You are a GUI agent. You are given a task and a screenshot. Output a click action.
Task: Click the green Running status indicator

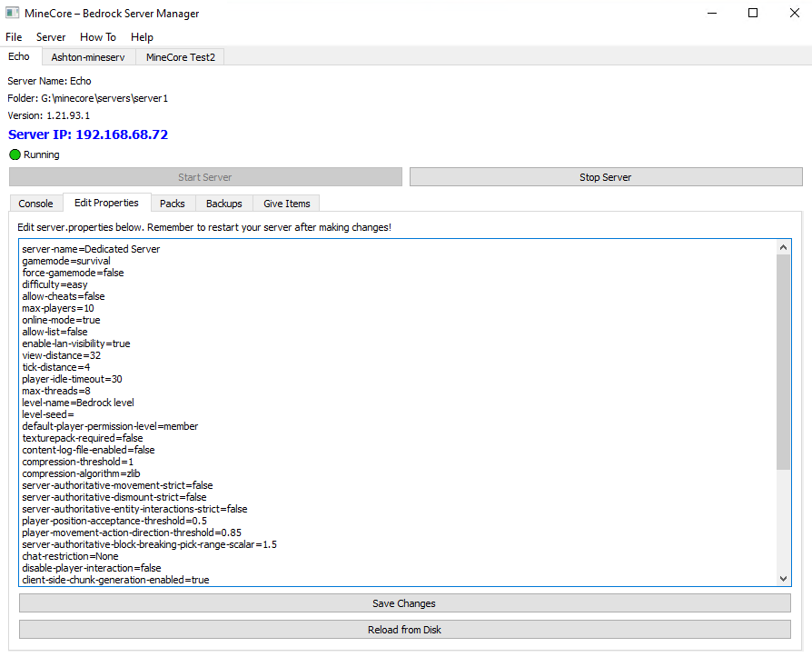coord(15,154)
